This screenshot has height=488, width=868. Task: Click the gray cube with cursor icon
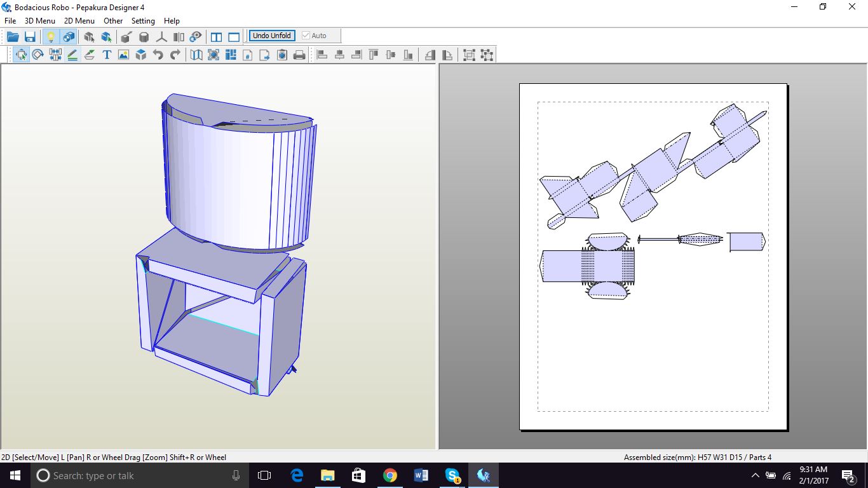[89, 36]
